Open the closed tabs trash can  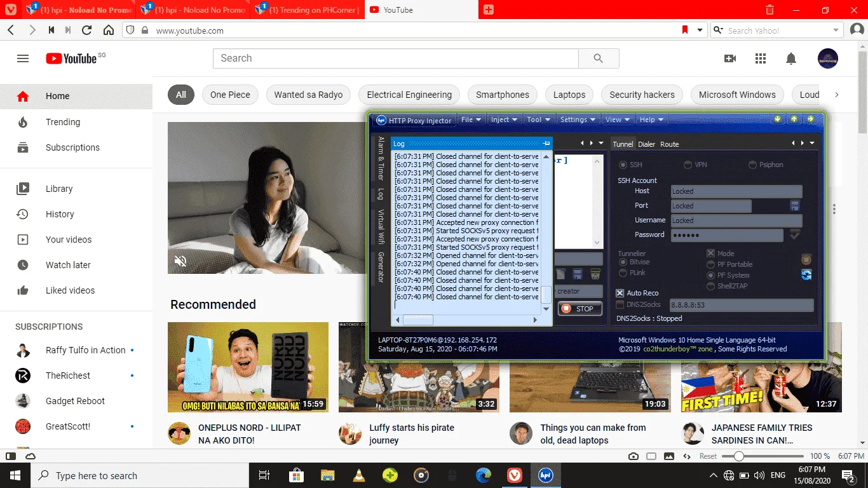pos(770,10)
